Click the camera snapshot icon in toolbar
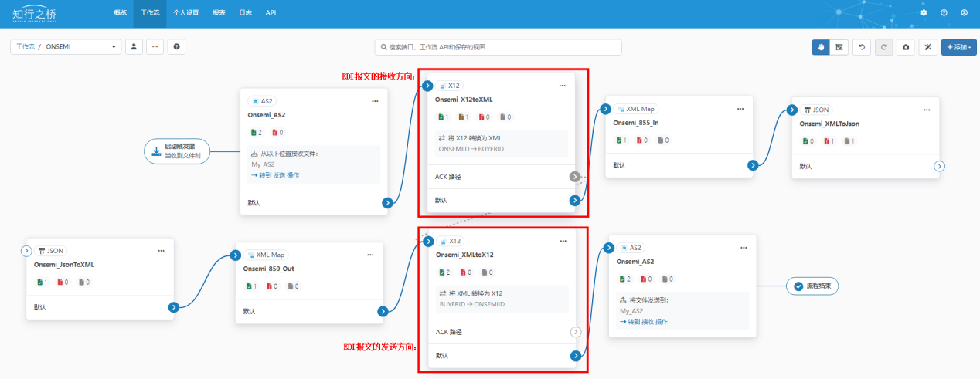The image size is (980, 379). click(x=905, y=47)
